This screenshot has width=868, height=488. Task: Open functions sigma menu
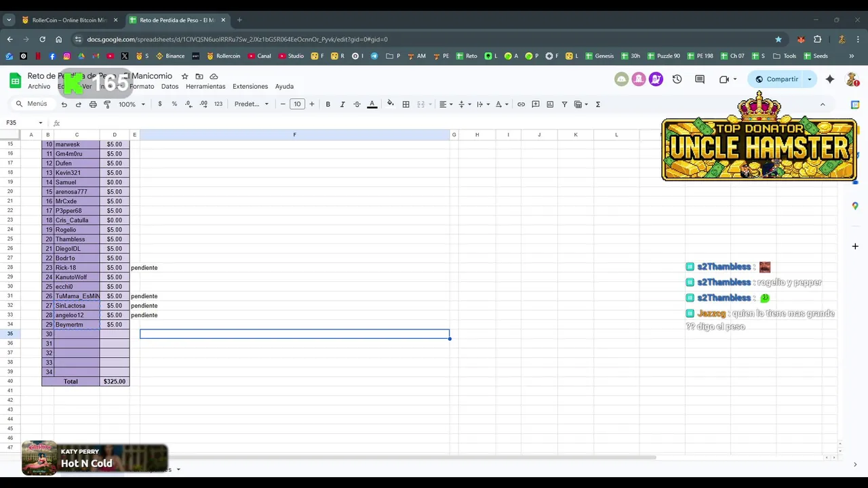pos(597,104)
